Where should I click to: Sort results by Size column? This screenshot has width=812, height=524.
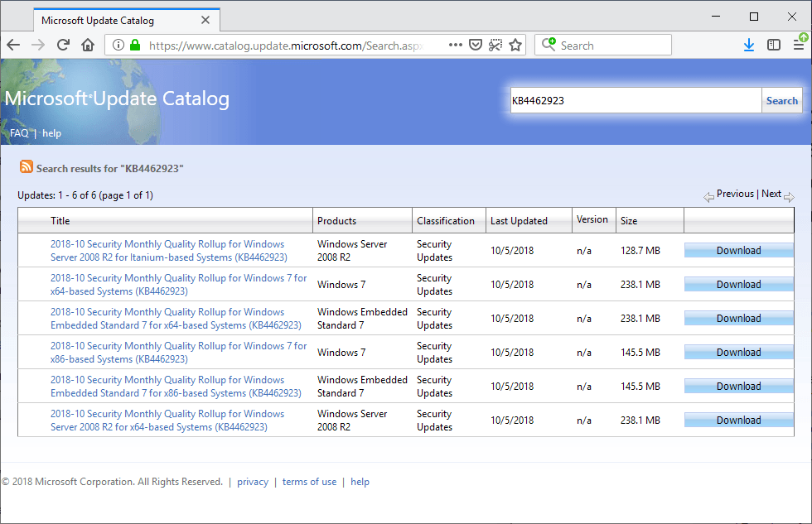[x=629, y=220]
